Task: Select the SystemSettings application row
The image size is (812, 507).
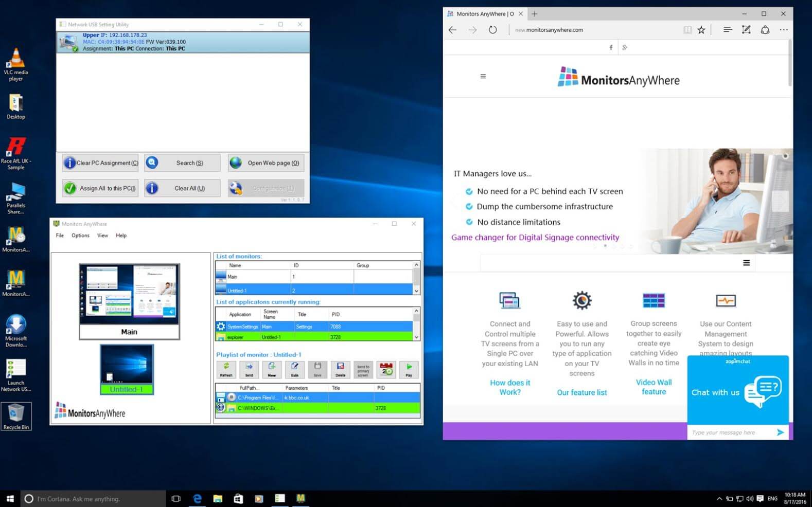Action: pyautogui.click(x=314, y=327)
